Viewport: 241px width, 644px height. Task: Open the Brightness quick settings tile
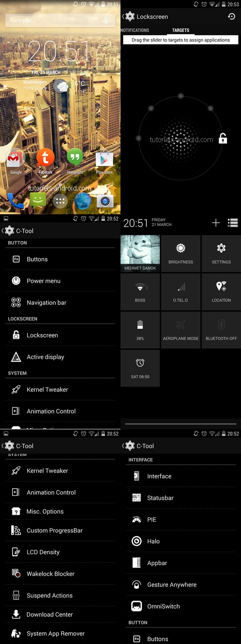click(181, 254)
